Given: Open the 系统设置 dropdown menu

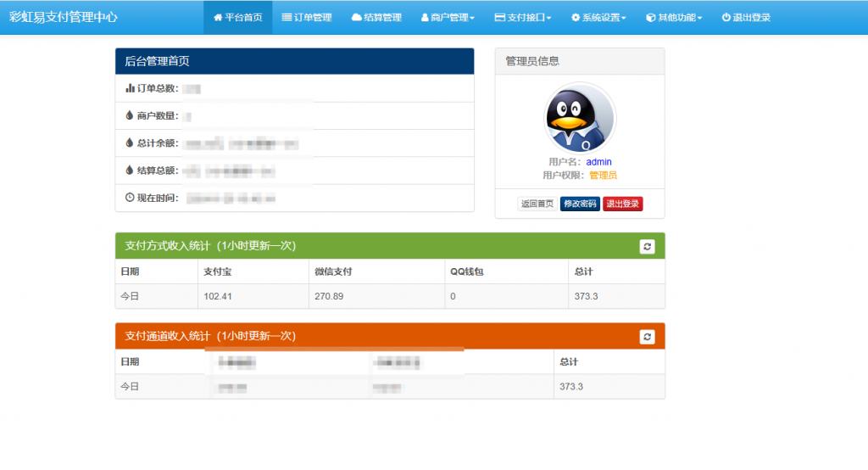Looking at the screenshot, I should coord(598,17).
